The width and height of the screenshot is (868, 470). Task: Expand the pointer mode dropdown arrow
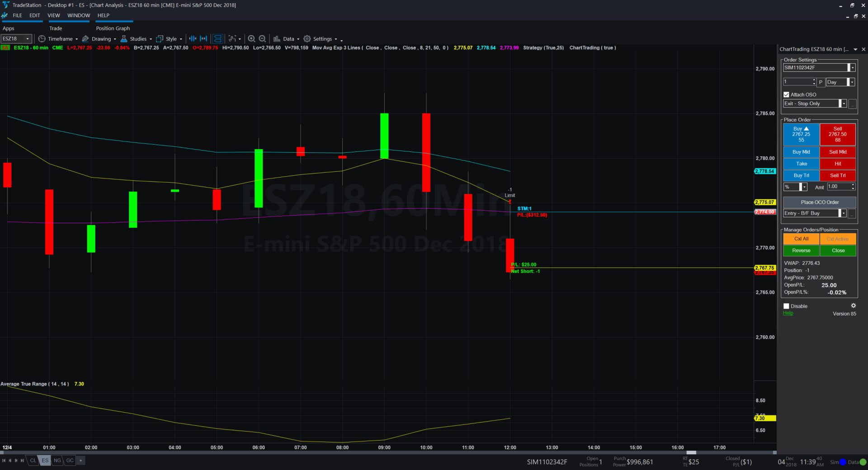tap(240, 39)
